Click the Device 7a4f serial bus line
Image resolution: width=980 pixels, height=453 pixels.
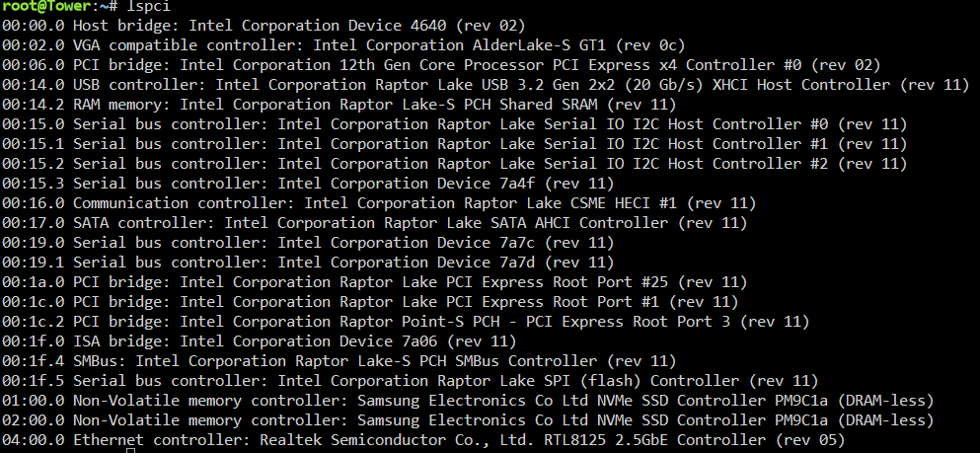click(308, 184)
